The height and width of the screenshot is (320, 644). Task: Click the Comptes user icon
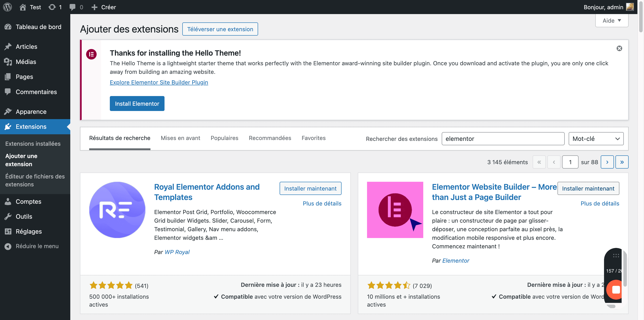point(8,201)
